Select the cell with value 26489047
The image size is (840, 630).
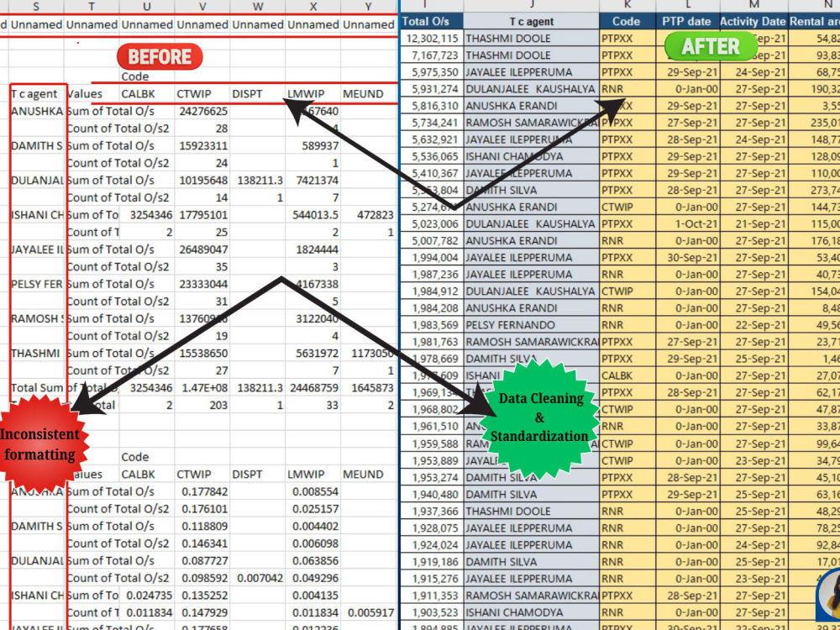203,249
